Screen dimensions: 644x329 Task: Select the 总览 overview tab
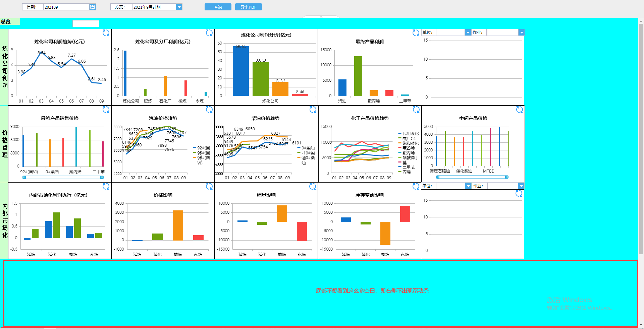tap(10, 21)
